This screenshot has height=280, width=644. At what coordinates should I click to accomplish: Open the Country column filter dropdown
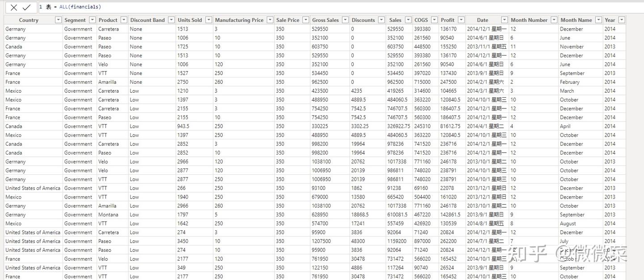point(58,20)
